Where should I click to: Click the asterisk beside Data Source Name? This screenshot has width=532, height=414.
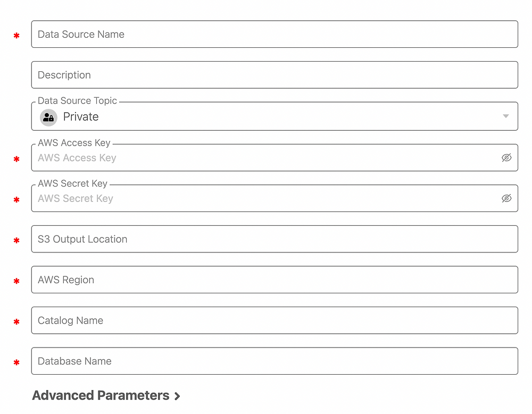tap(16, 36)
